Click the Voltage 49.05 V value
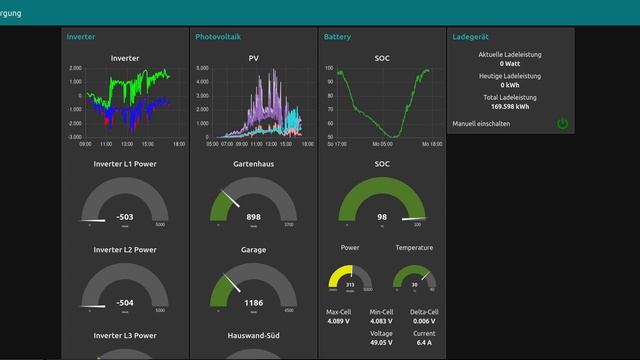The height and width of the screenshot is (360, 640). 381,342
